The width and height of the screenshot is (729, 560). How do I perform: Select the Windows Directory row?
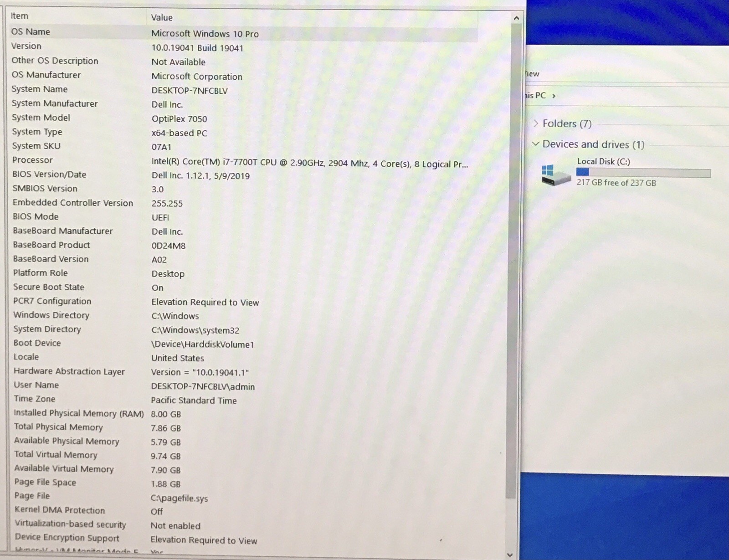(x=244, y=315)
